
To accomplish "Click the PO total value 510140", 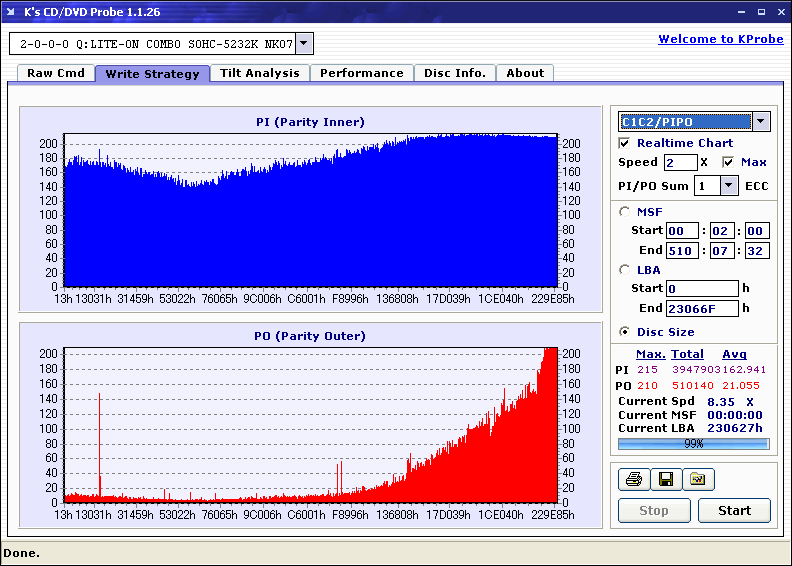I will tap(692, 386).
